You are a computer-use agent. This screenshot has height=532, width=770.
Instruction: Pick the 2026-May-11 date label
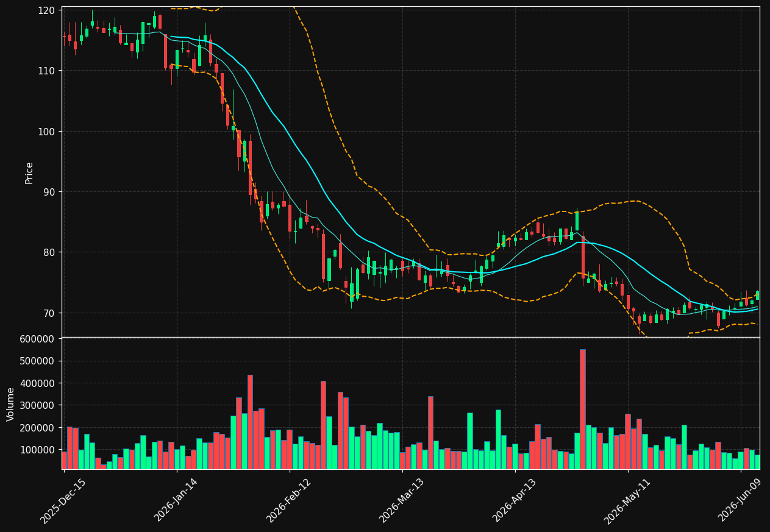point(627,500)
